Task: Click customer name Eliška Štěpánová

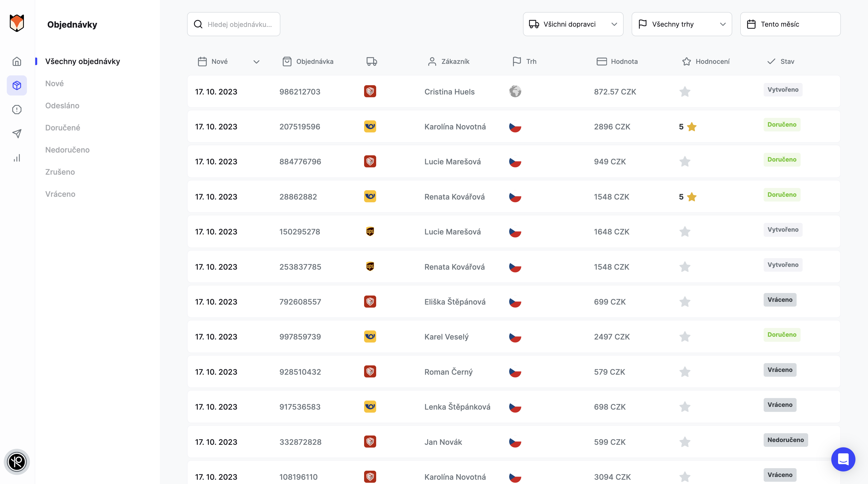Action: 455,302
